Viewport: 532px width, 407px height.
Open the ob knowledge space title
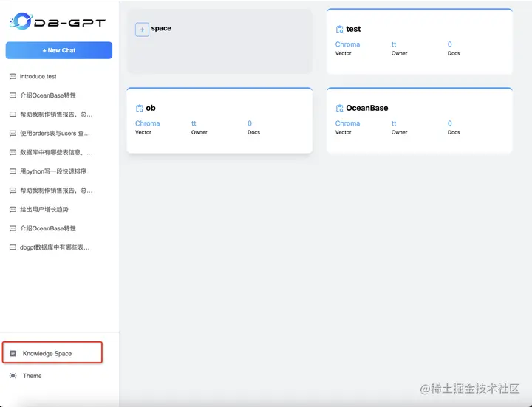pyautogui.click(x=151, y=108)
